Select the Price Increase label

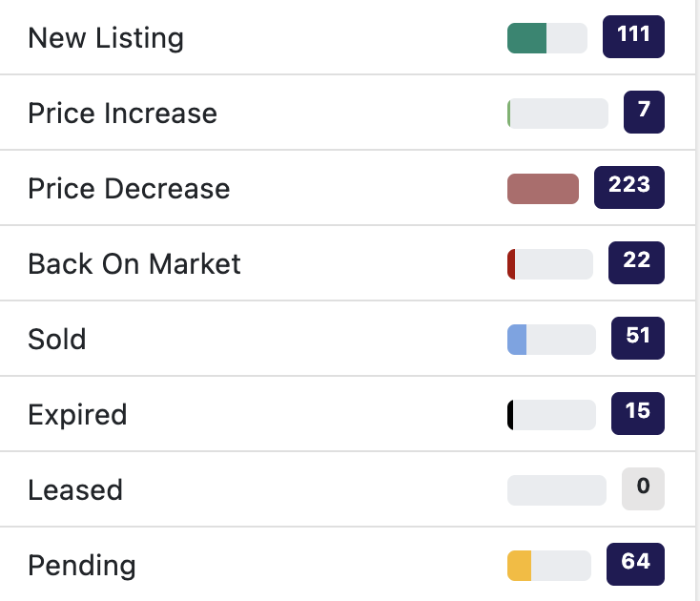122,114
